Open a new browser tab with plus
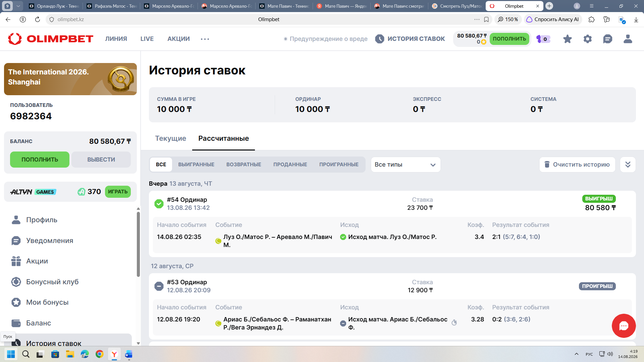 pyautogui.click(x=549, y=6)
